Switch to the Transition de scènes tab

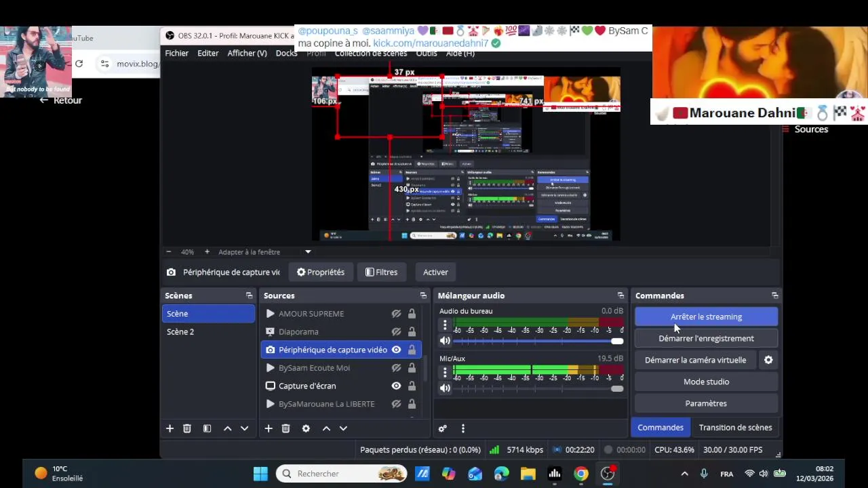[735, 428]
